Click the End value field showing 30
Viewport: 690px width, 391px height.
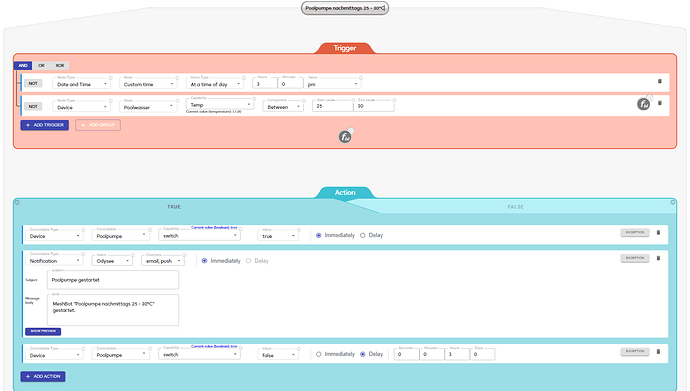[x=374, y=106]
